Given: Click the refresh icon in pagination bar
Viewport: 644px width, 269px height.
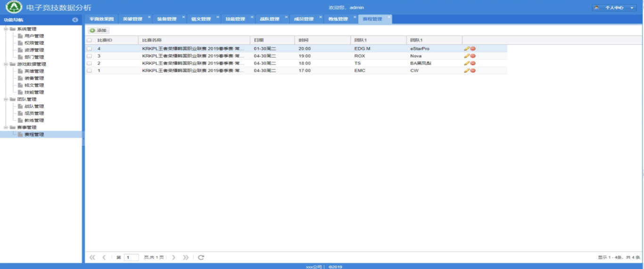Looking at the screenshot, I should [201, 257].
